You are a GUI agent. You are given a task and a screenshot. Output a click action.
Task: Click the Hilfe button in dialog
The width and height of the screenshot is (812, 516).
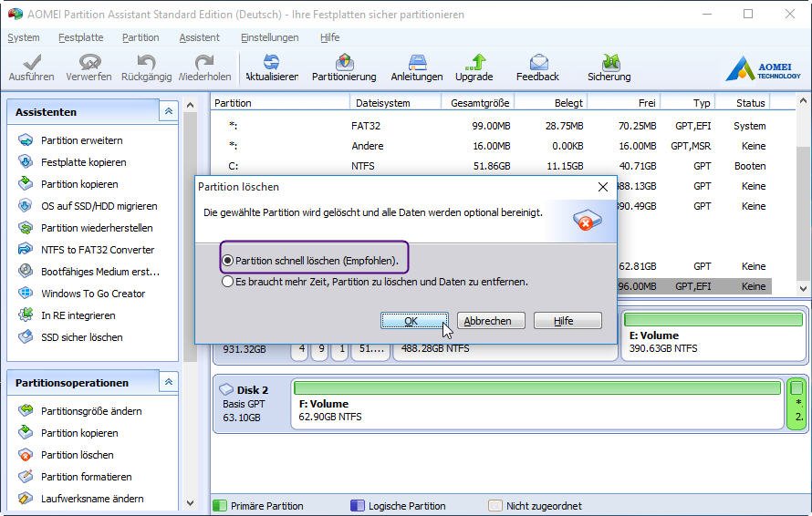(x=567, y=321)
